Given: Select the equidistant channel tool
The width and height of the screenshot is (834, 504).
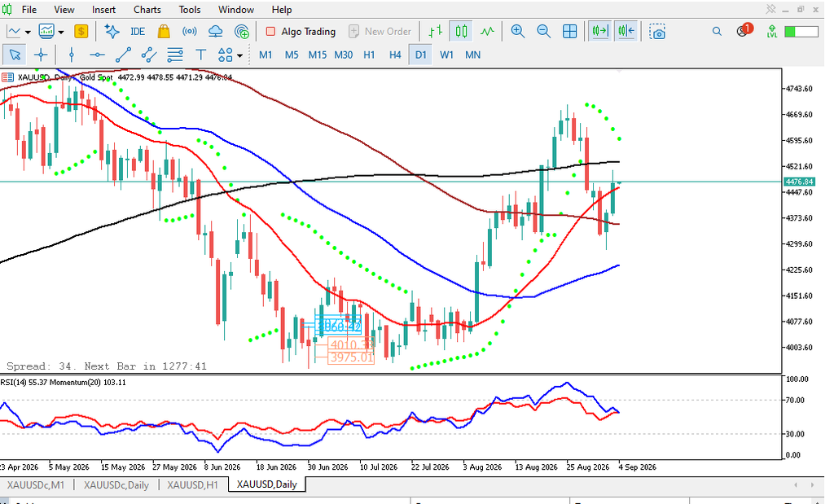Looking at the screenshot, I should click(x=149, y=55).
